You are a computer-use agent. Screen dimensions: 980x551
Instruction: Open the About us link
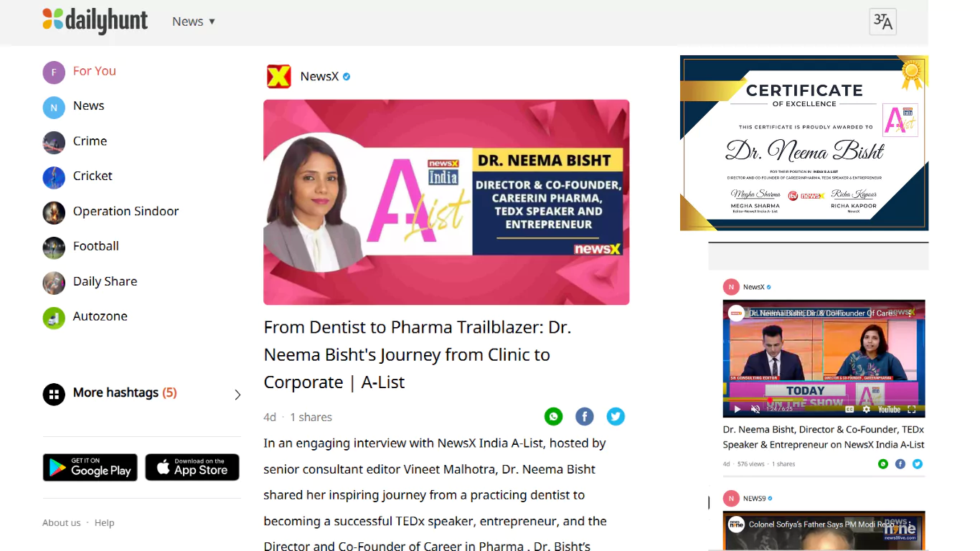62,523
